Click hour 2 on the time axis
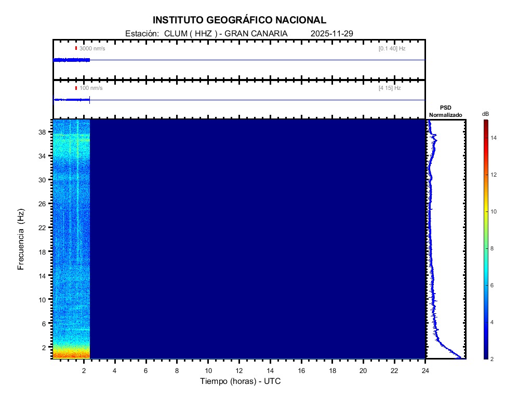532x399 pixels. (x=84, y=370)
